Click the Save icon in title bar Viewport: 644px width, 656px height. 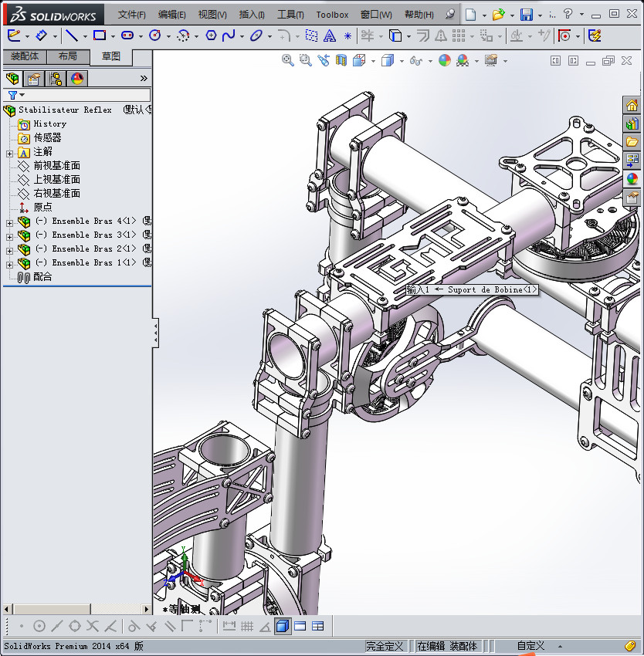coord(526,15)
